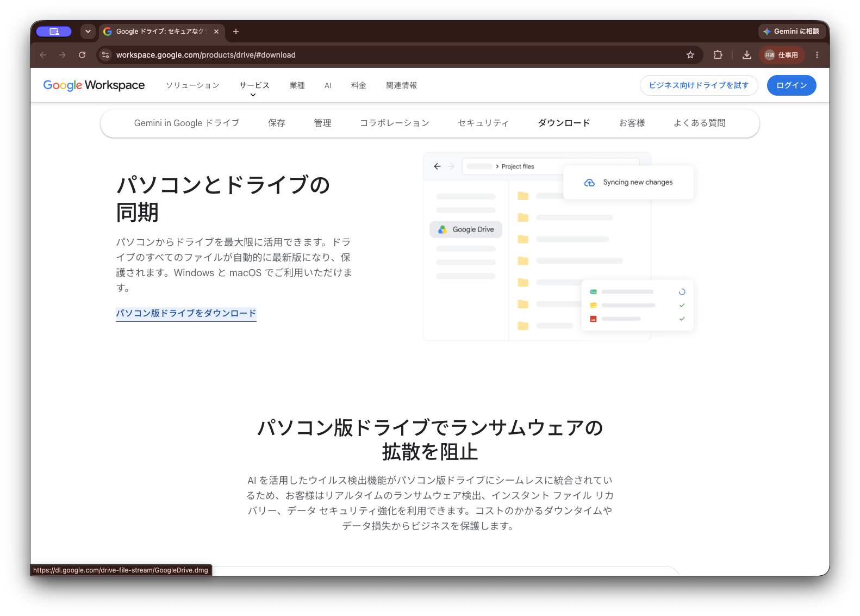Open a new tab with plus icon
860x616 pixels.
236,32
